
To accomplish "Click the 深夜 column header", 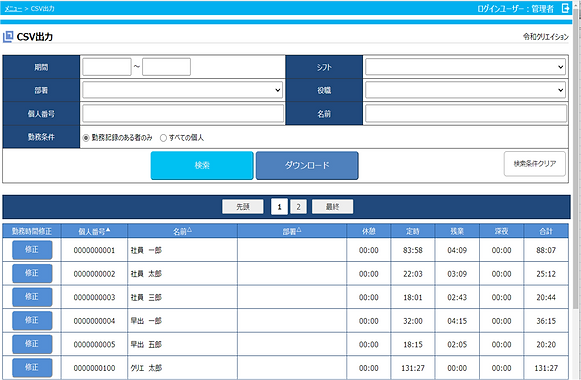I will (501, 231).
